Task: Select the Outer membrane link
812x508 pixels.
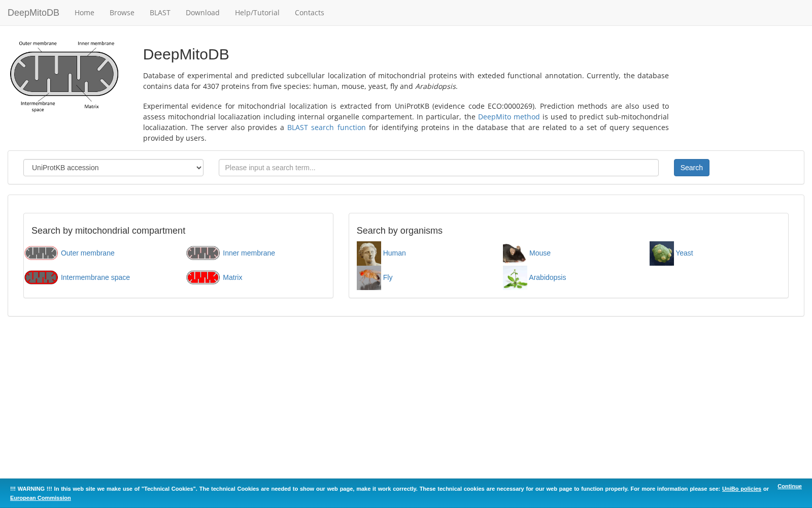Action: point(88,253)
